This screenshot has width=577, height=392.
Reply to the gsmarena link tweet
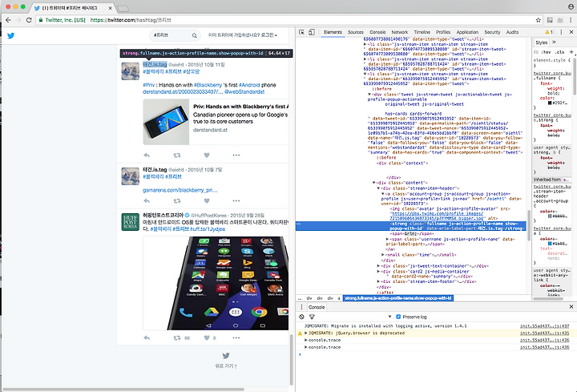point(147,200)
